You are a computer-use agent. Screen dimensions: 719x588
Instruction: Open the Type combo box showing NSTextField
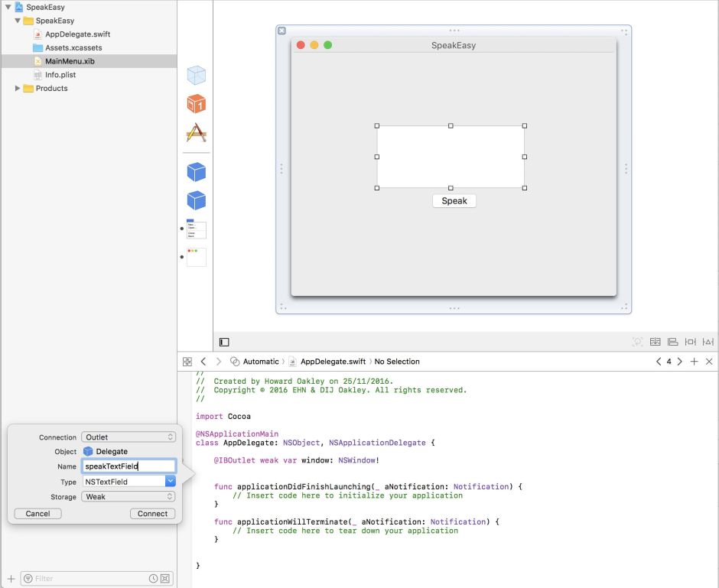128,481
